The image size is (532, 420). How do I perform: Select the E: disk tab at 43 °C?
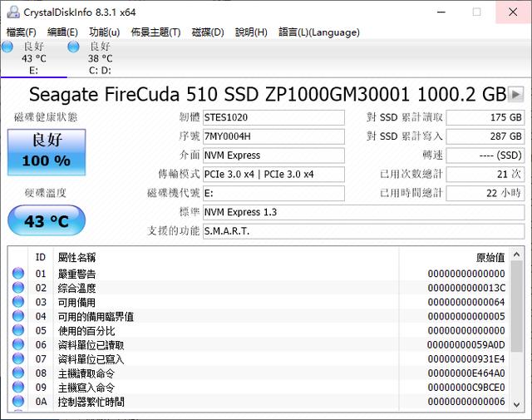click(x=33, y=58)
